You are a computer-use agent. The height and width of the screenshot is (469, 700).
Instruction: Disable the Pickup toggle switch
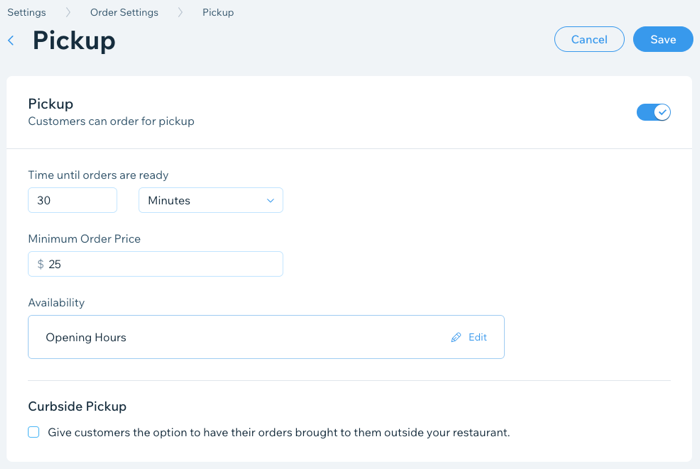click(653, 112)
